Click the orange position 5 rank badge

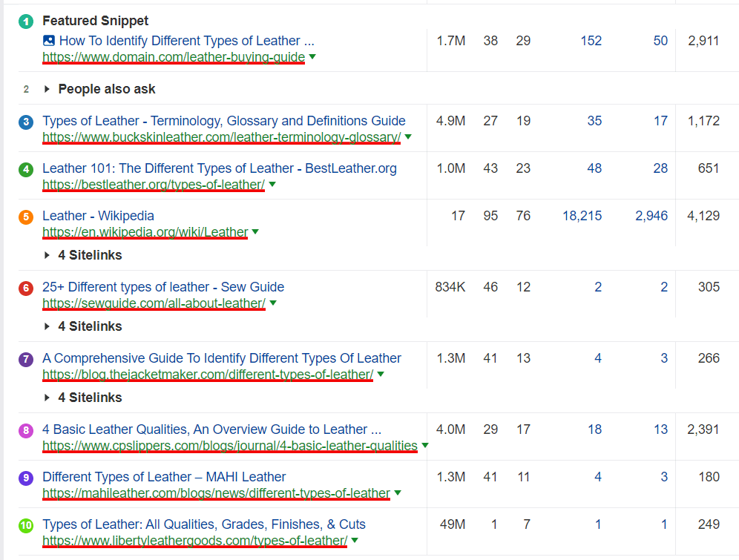(x=26, y=217)
